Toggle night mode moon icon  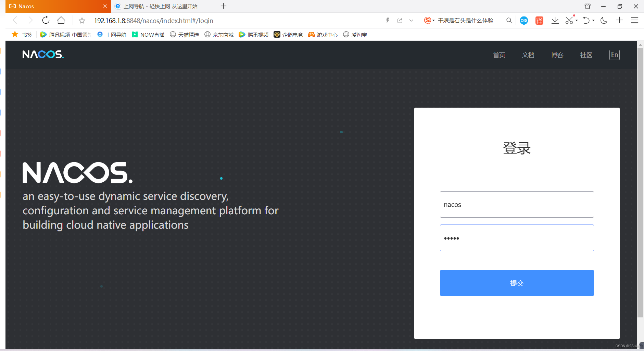pyautogui.click(x=604, y=21)
